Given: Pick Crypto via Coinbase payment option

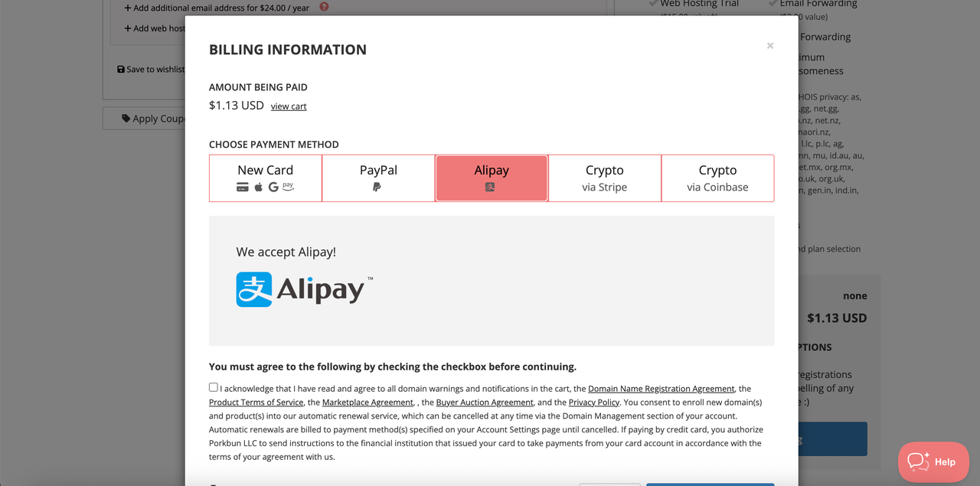Looking at the screenshot, I should pos(717,178).
